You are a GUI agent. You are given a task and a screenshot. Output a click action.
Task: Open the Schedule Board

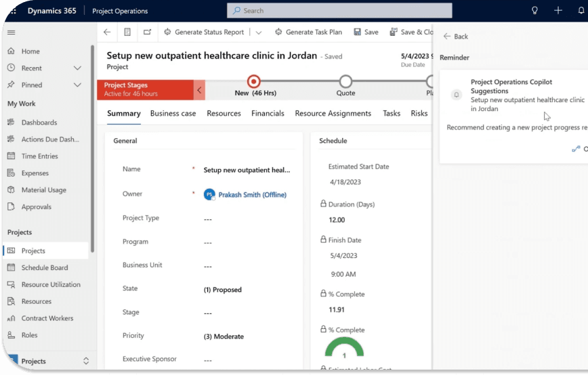pos(45,267)
